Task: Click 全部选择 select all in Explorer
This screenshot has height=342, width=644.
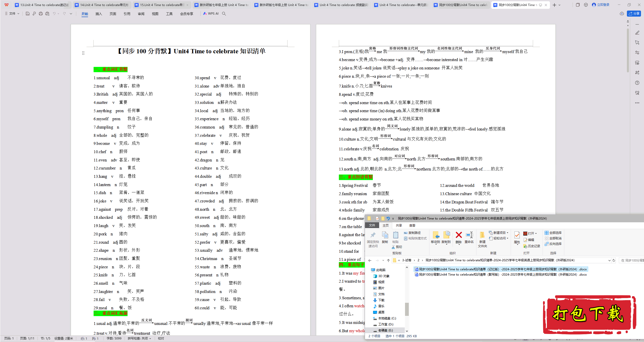Action: click(553, 233)
